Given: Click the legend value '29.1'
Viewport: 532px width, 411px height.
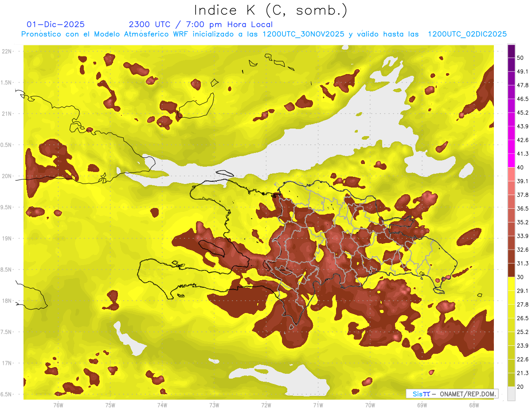Looking at the screenshot, I should [523, 291].
